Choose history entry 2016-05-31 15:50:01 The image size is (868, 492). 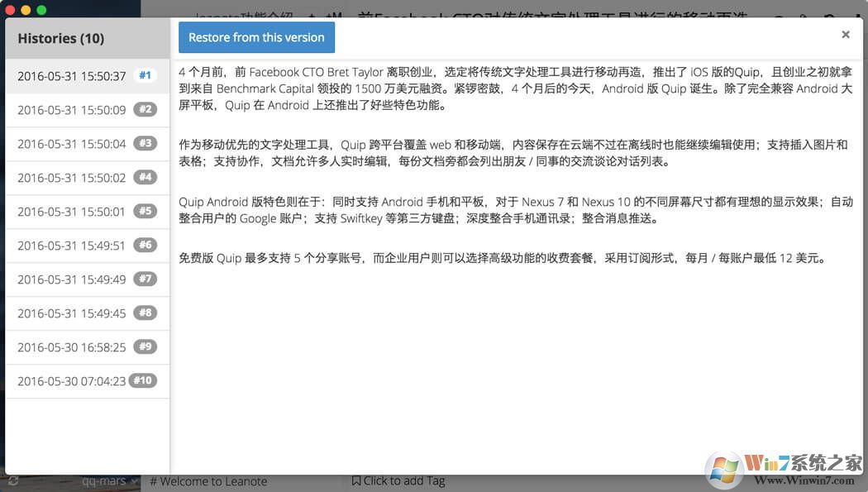coord(88,212)
